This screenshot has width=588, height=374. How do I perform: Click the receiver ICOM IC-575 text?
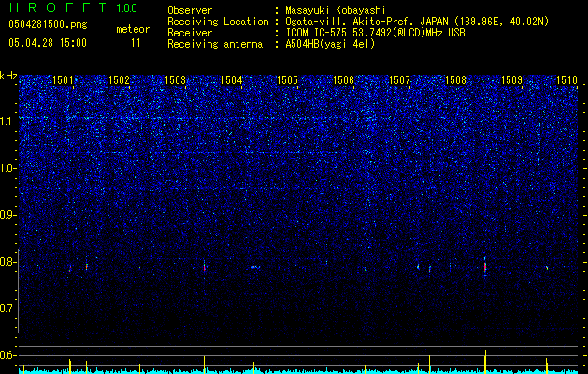(375, 33)
